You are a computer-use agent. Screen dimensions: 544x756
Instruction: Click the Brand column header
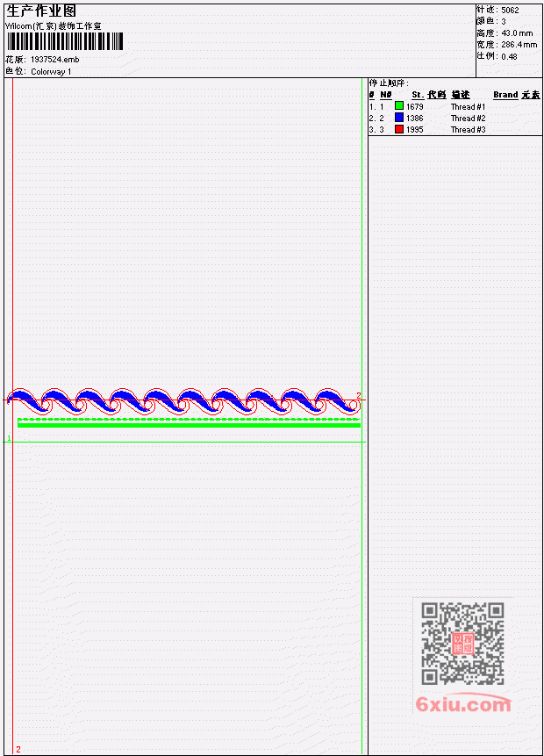(x=505, y=95)
